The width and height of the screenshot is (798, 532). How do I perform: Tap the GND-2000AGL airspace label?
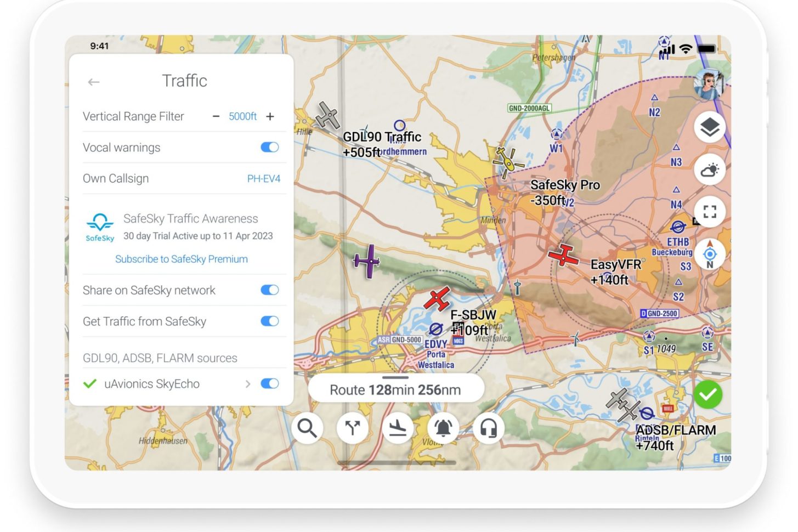coord(529,108)
